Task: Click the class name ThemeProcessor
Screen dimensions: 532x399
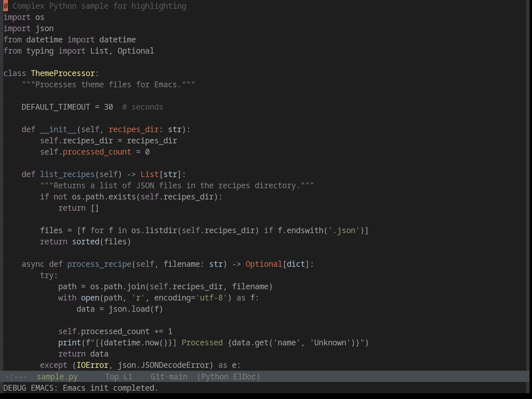Action: (x=63, y=73)
